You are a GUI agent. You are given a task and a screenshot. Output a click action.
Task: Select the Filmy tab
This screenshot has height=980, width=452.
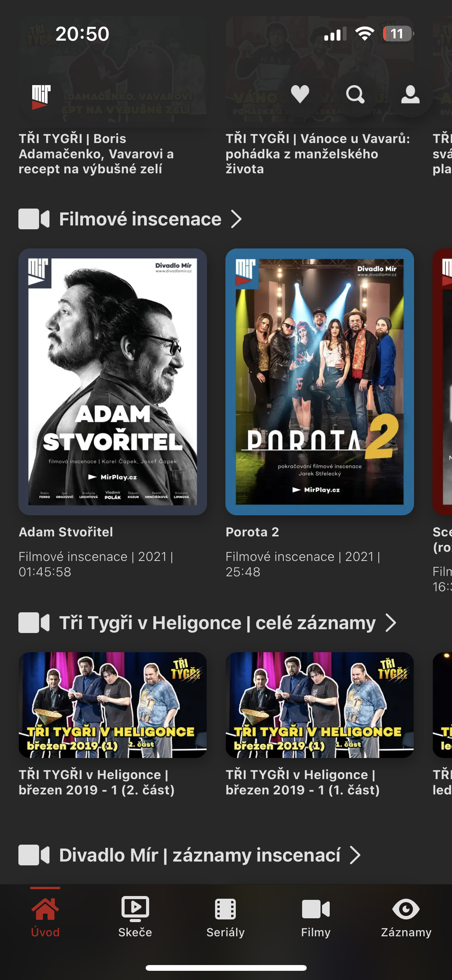point(316,916)
